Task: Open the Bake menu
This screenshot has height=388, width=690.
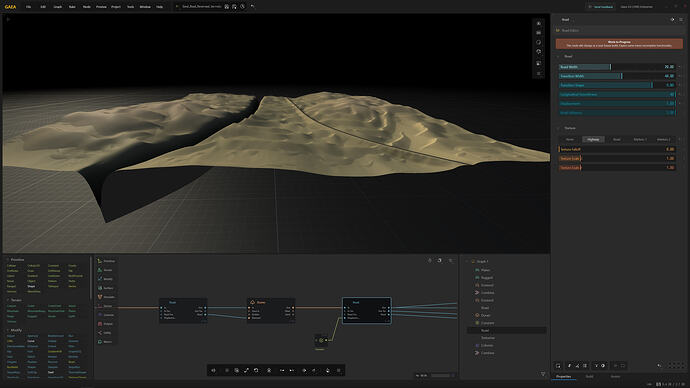Action: coord(72,7)
